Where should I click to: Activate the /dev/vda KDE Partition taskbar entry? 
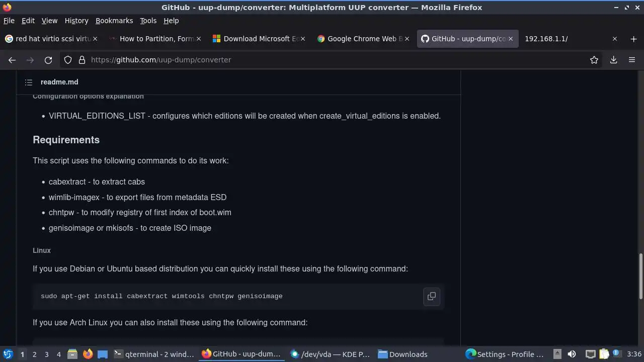[x=330, y=354]
